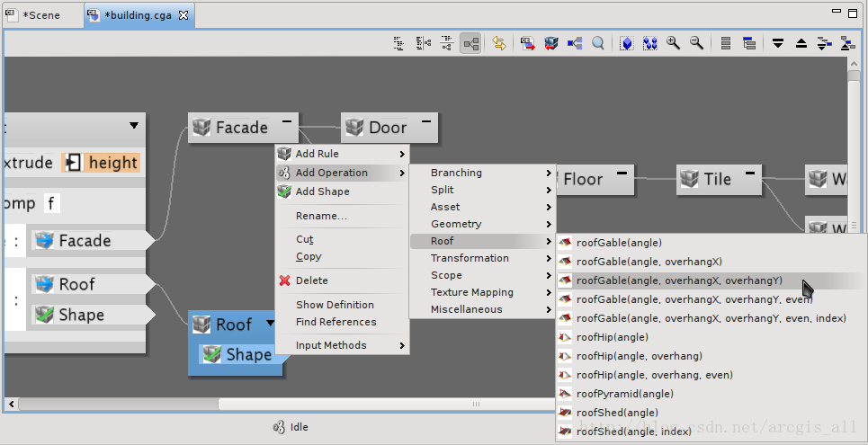The image size is (868, 445).
Task: Open the Geometry operations submenu
Action: [482, 224]
